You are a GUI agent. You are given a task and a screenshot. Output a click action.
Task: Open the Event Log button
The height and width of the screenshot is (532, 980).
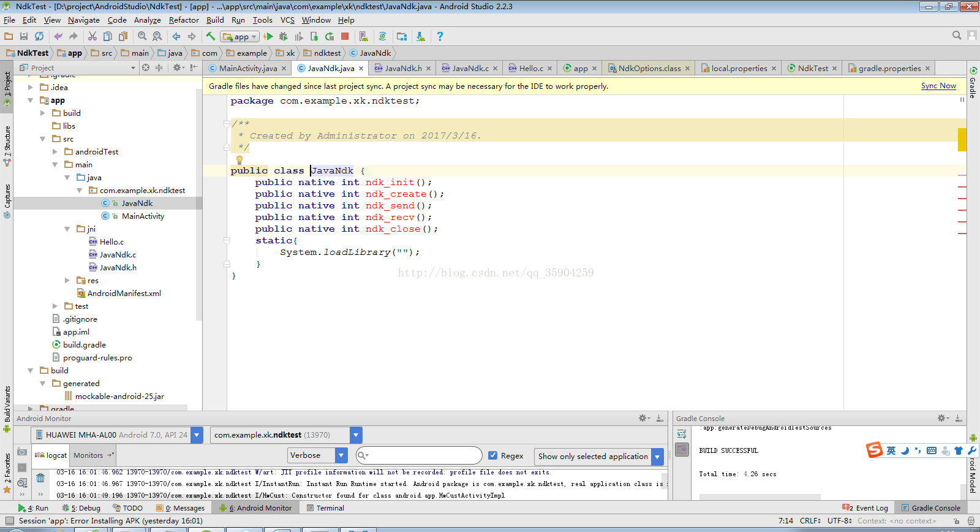pyautogui.click(x=865, y=508)
